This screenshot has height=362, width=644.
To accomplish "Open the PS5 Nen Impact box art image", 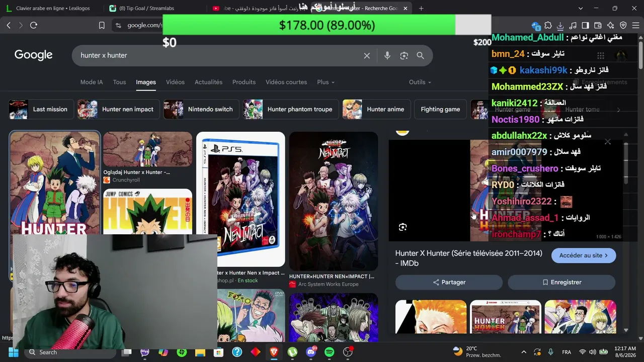I will click(x=240, y=199).
